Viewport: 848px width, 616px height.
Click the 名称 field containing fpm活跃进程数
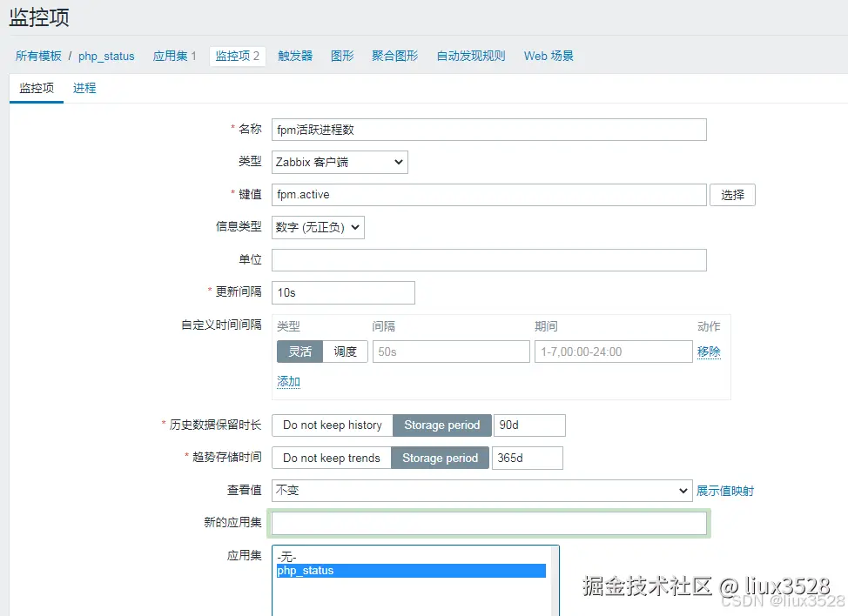coord(489,130)
